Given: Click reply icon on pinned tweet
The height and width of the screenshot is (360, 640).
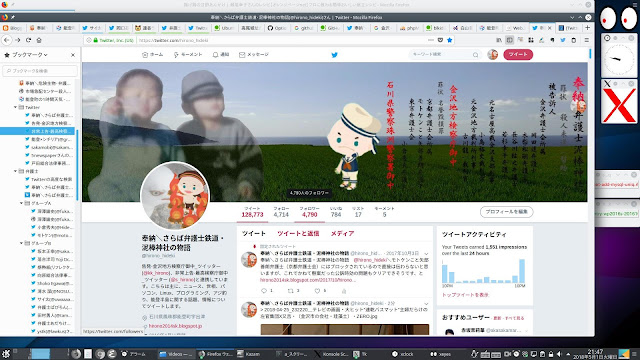Looking at the screenshot, I should (264, 291).
